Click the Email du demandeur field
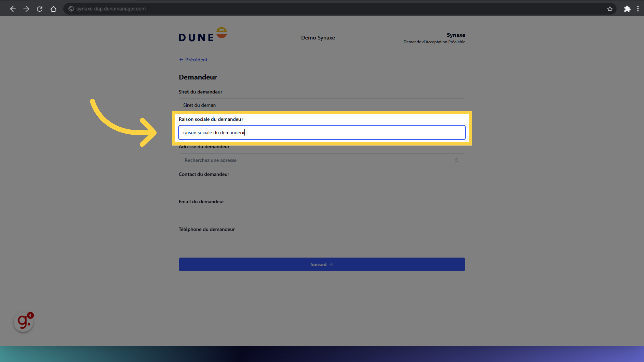The image size is (644, 362). click(x=322, y=215)
